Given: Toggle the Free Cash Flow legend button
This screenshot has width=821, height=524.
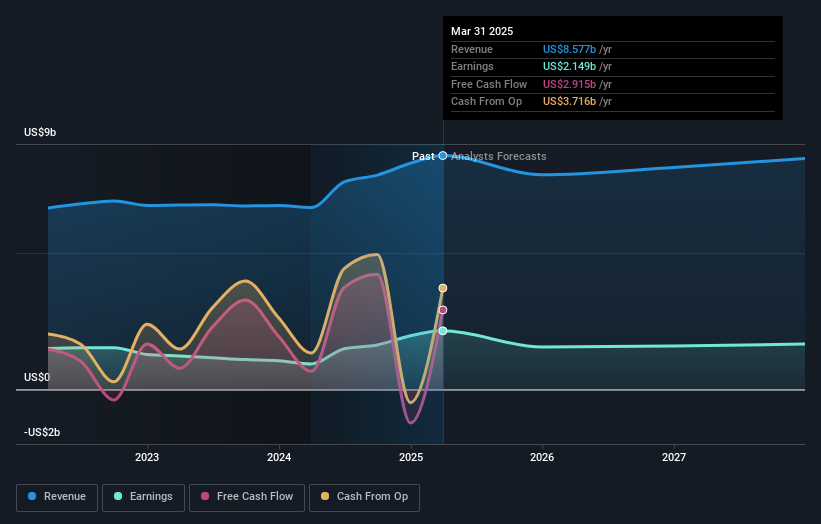Looking at the screenshot, I should [x=247, y=497].
